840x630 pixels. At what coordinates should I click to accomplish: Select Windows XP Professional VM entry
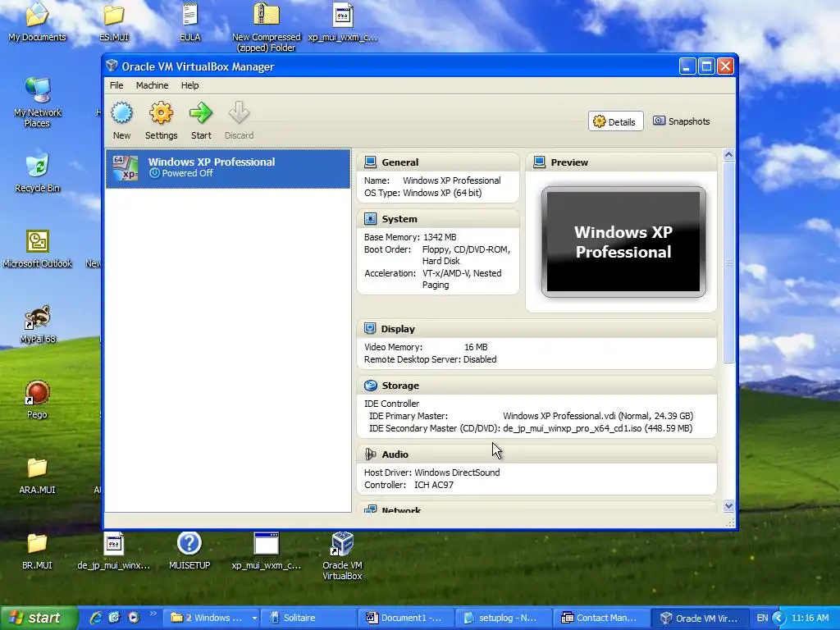coord(228,169)
